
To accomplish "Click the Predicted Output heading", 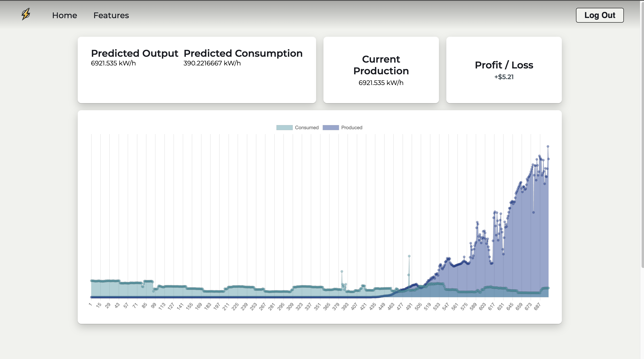I will (135, 53).
